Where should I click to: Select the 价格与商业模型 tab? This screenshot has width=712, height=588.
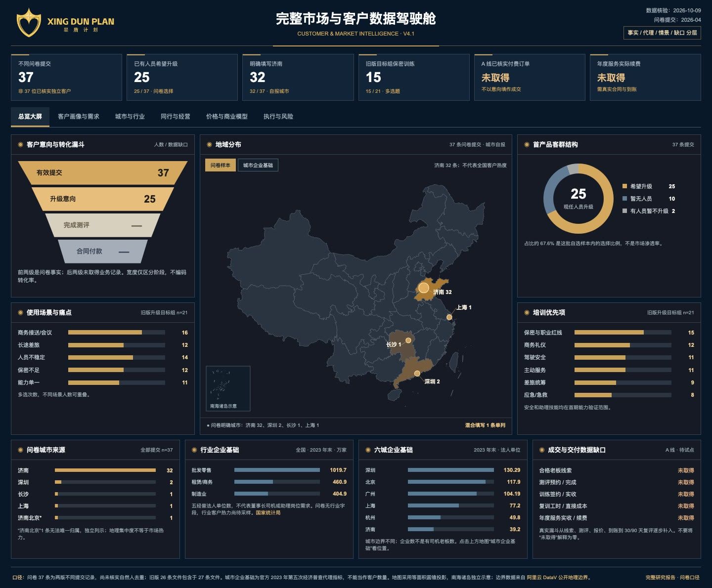click(x=227, y=117)
